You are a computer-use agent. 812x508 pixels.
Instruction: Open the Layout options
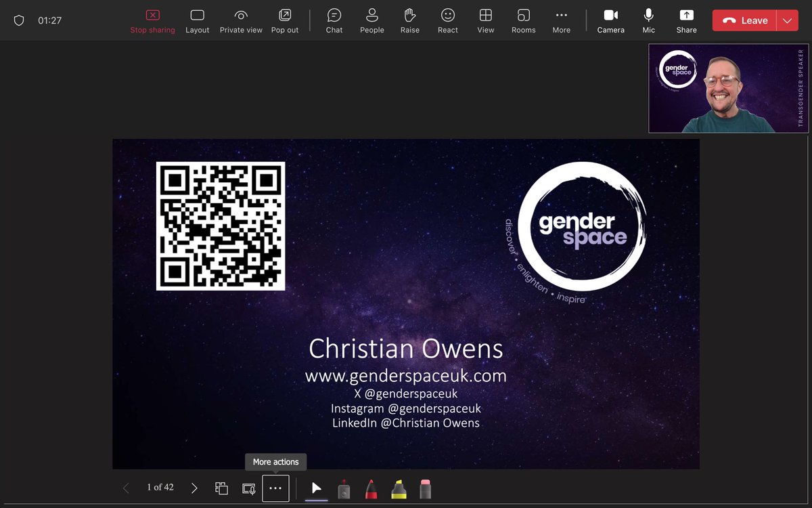click(x=198, y=21)
